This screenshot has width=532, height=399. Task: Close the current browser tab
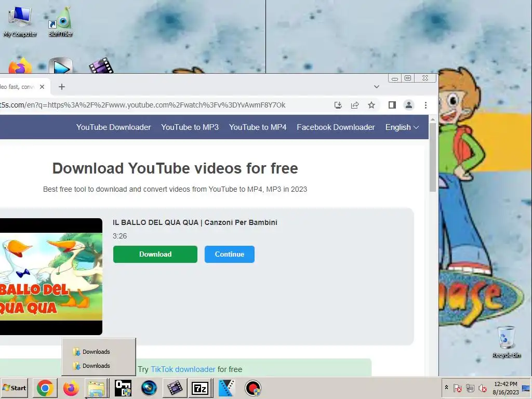coord(42,87)
